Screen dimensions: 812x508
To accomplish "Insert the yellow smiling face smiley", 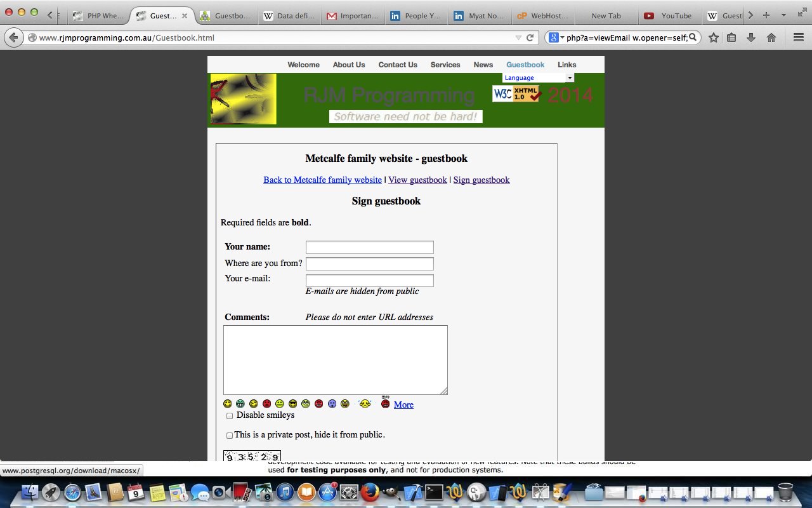I will coord(228,403).
